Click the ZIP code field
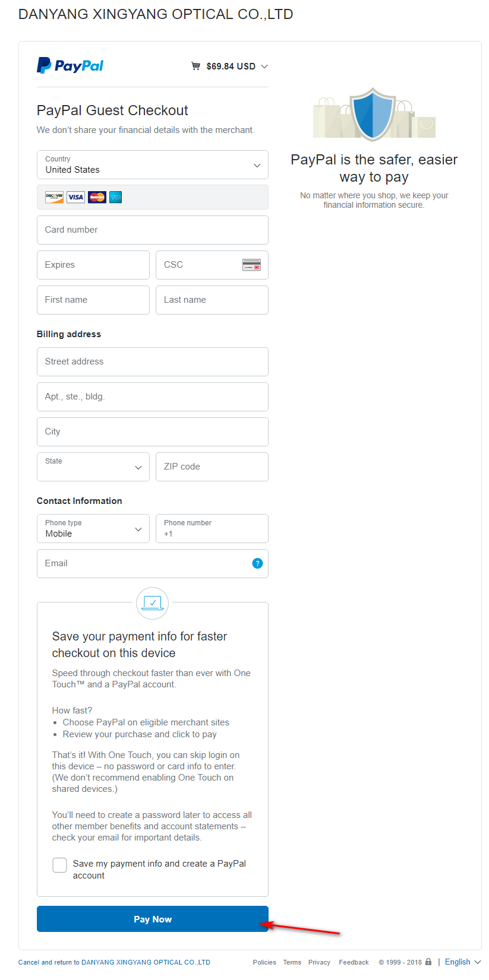This screenshot has height=980, width=489. coord(212,467)
